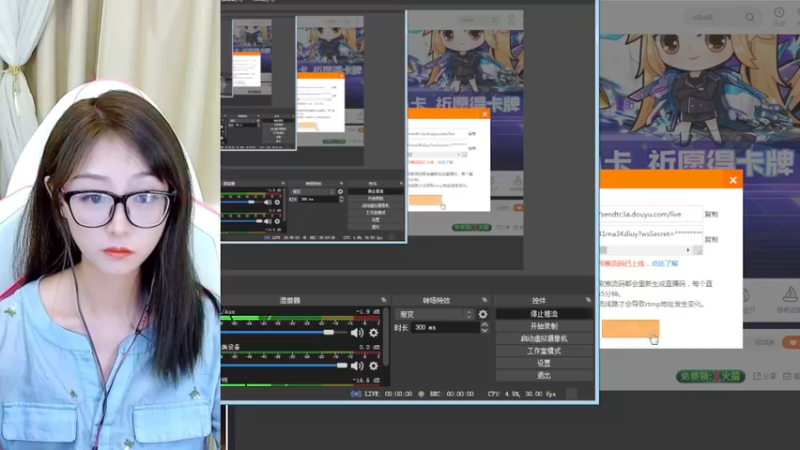The height and width of the screenshot is (450, 800).
Task: Open Mic/Aux channel gear settings
Action: tap(373, 333)
